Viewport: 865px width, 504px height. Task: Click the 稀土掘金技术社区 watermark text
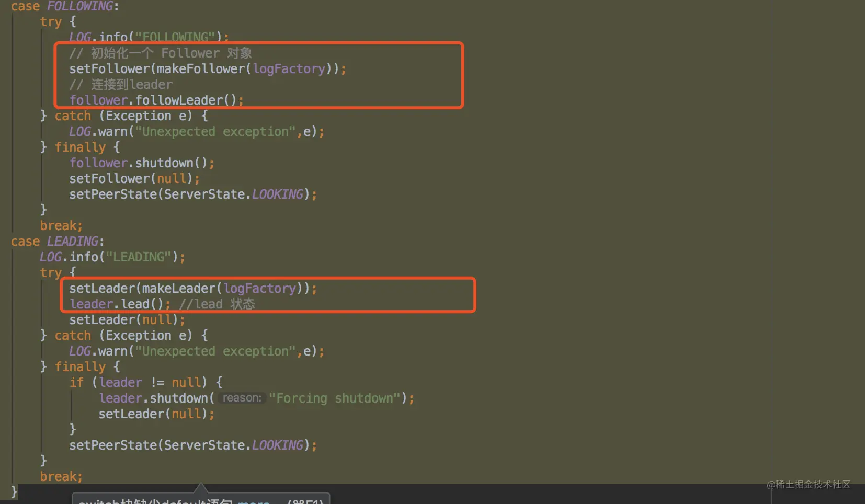tap(809, 485)
